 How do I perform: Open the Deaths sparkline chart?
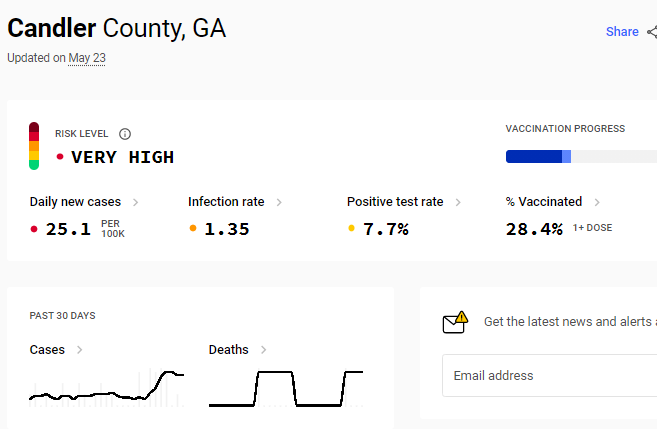coord(286,388)
